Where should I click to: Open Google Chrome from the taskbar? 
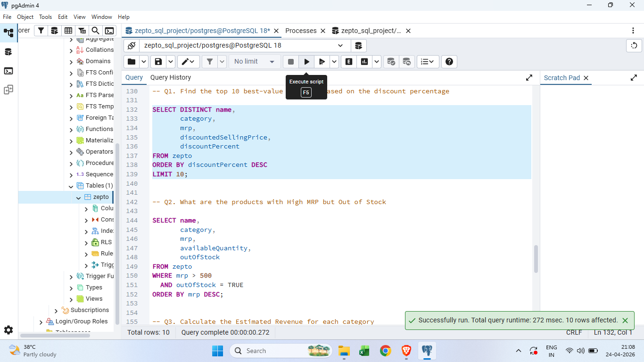(x=386, y=351)
